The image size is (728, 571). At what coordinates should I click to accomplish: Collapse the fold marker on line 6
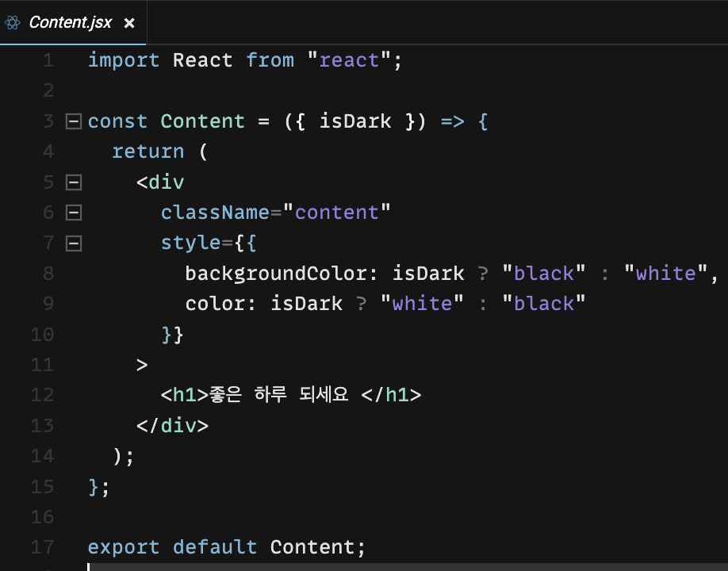coord(74,213)
